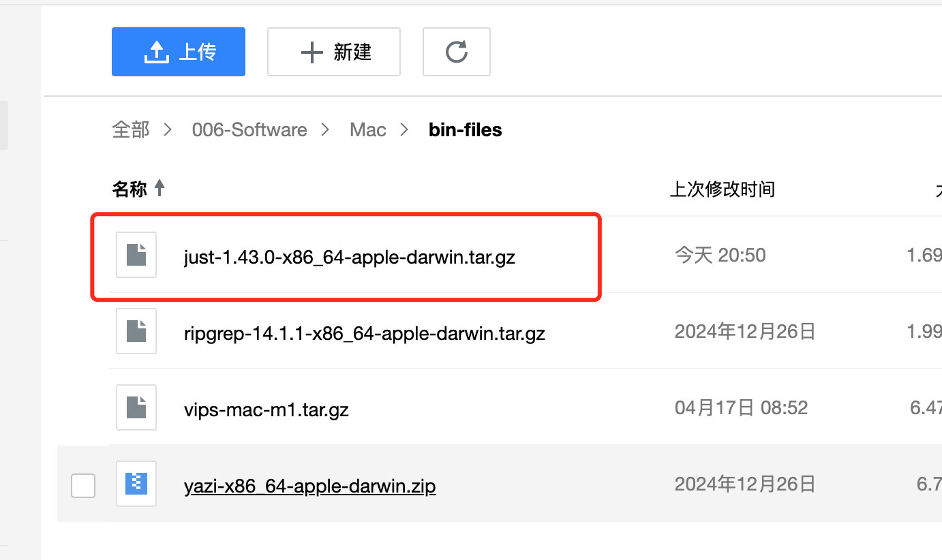Open yazi-x86_64-apple-darwin.zip file link
The image size is (942, 560).
(309, 486)
